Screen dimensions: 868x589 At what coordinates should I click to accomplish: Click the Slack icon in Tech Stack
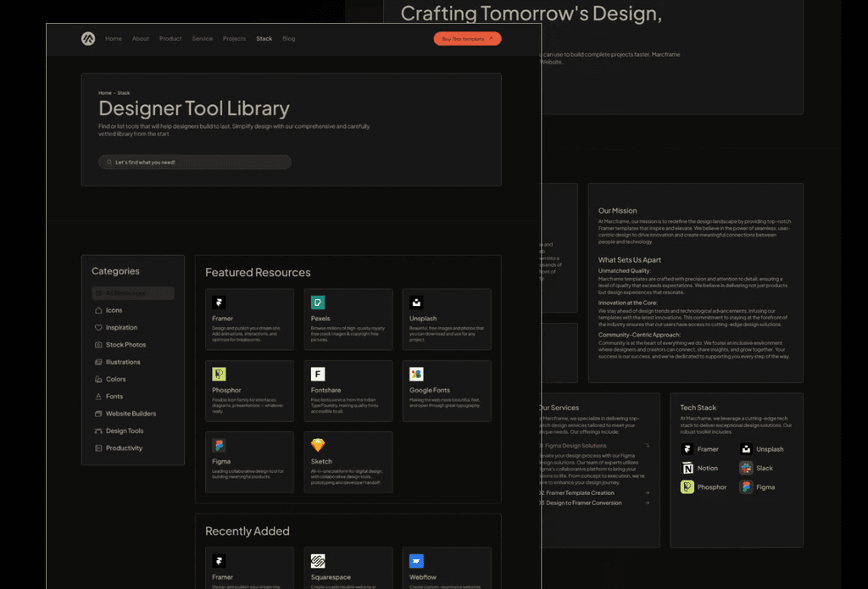point(746,468)
